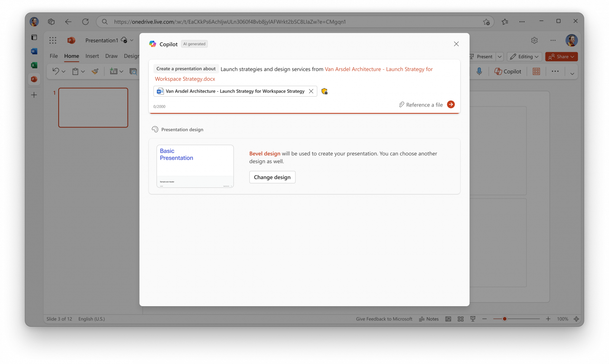This screenshot has height=364, width=609.
Task: Click zoom in plus button
Action: (548, 319)
